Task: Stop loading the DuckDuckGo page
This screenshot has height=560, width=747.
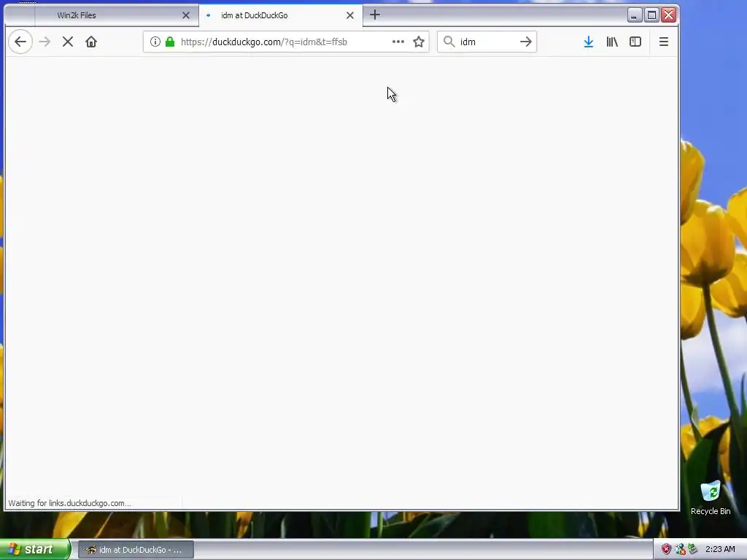Action: 68,42
